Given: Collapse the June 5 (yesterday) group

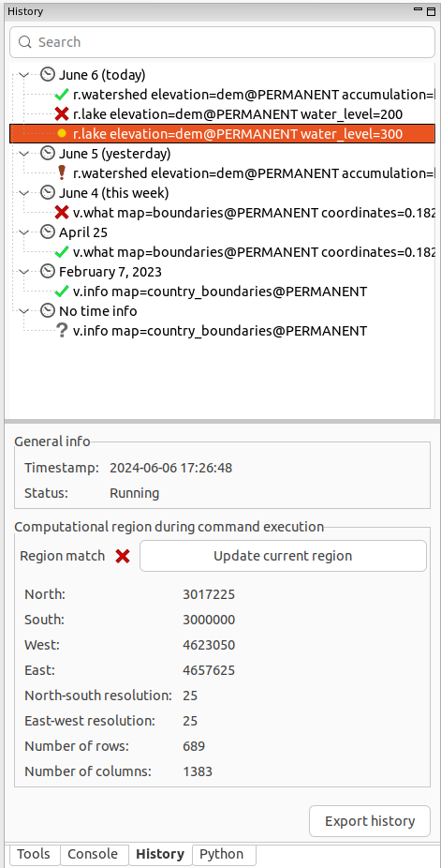Looking at the screenshot, I should (x=23, y=154).
